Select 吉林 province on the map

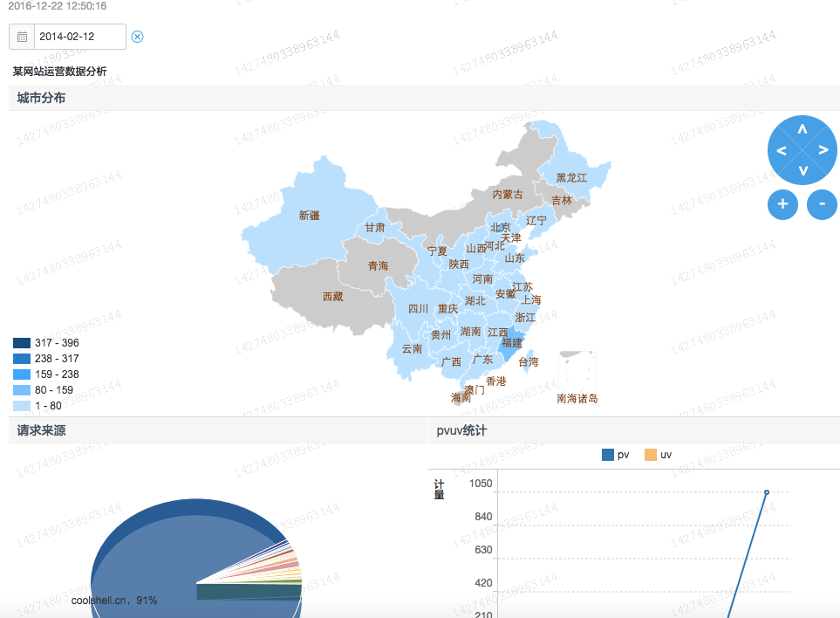[562, 201]
